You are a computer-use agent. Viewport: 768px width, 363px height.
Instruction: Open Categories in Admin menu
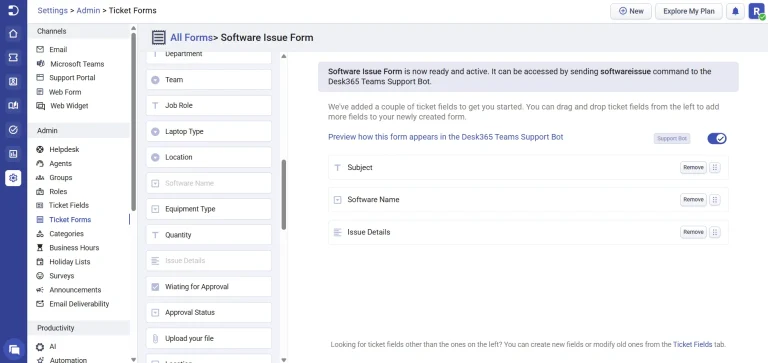pyautogui.click(x=66, y=234)
